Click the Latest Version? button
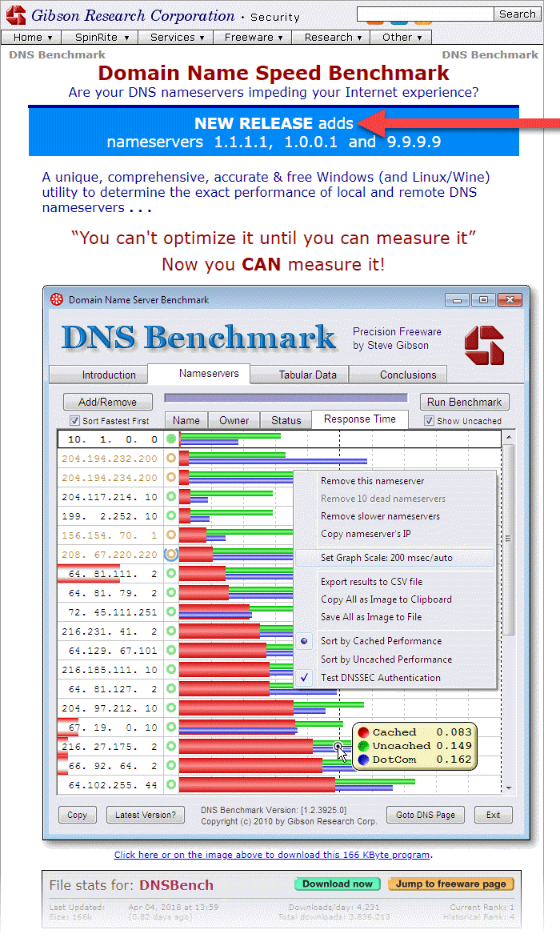 point(146,815)
